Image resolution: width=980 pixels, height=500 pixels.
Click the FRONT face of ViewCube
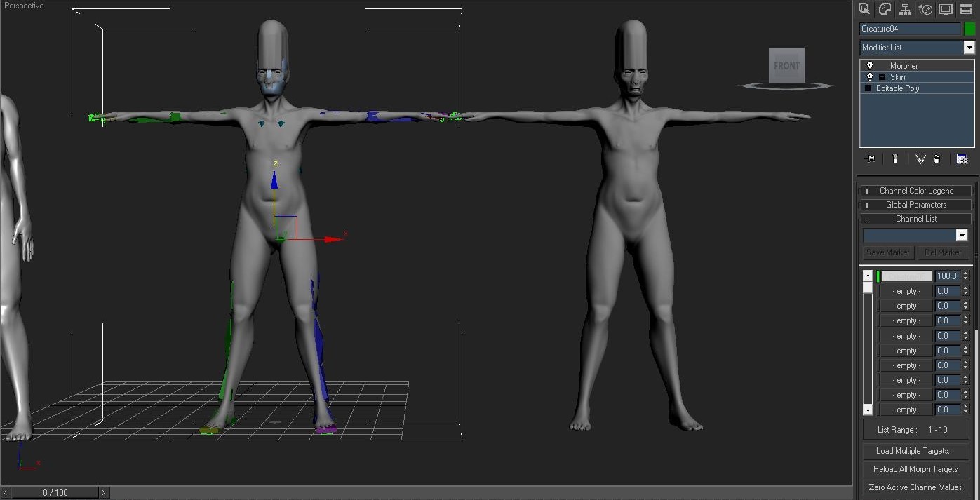[786, 65]
